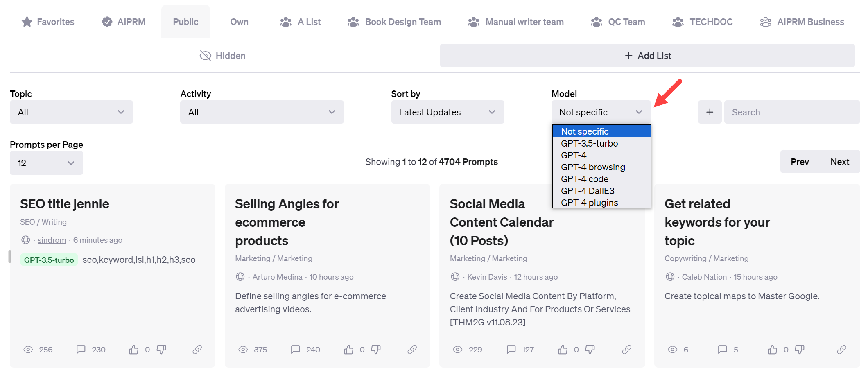
Task: Copy link icon on Social Media Content Calendar card
Action: pos(626,349)
